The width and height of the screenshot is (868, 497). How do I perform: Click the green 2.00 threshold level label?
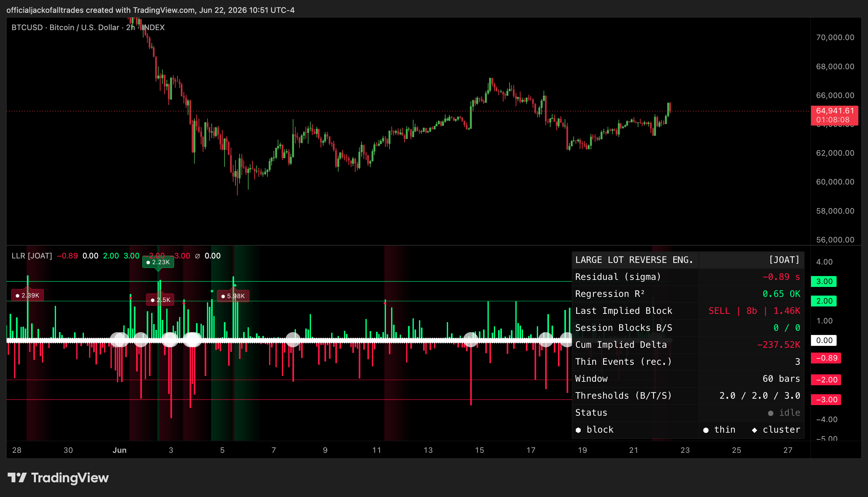pyautogui.click(x=823, y=301)
